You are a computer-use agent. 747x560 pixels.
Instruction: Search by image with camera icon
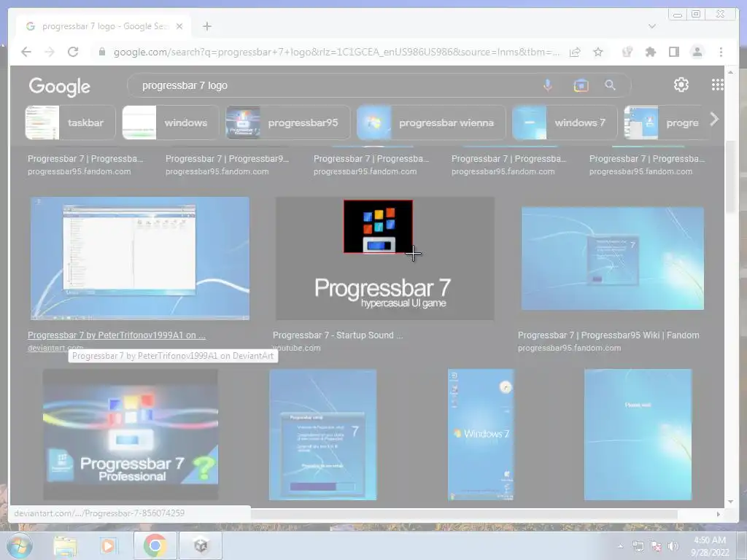click(581, 85)
